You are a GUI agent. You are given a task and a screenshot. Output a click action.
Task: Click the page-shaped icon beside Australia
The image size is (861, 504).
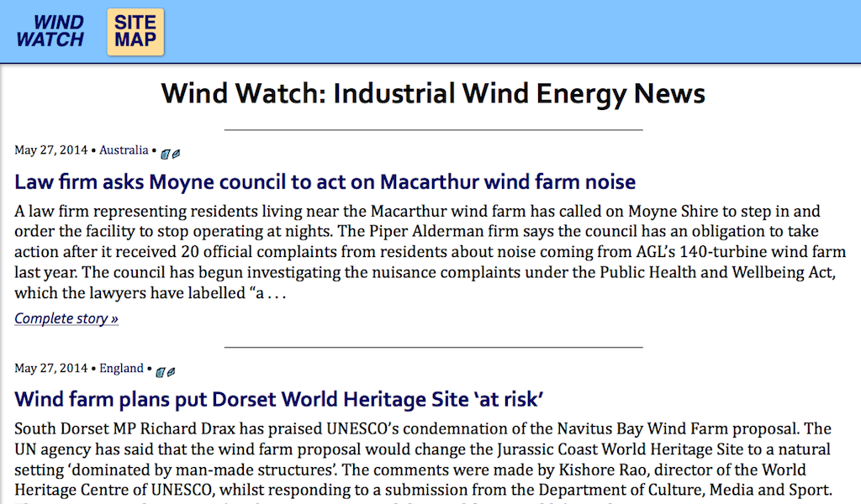(x=166, y=155)
